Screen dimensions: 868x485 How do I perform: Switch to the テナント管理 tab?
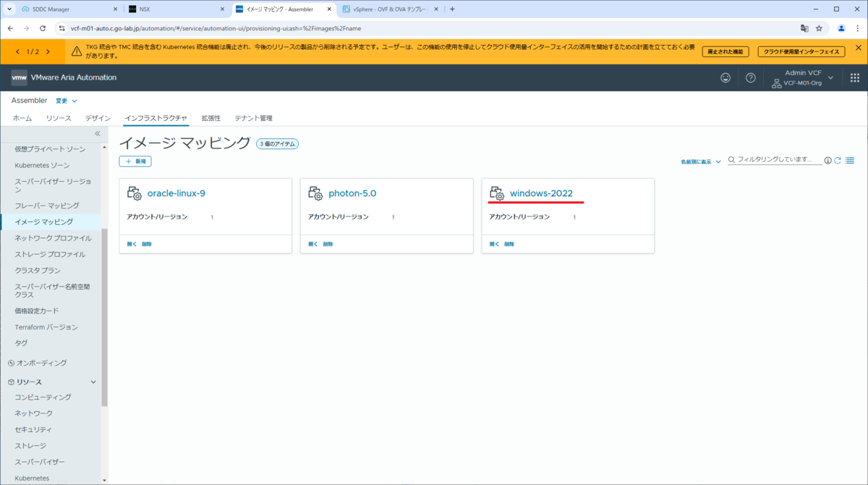pyautogui.click(x=253, y=118)
